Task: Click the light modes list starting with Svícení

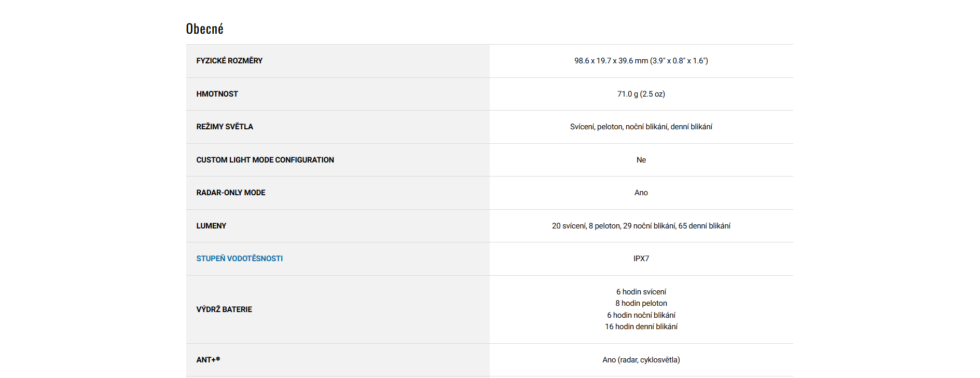Action: 641,127
